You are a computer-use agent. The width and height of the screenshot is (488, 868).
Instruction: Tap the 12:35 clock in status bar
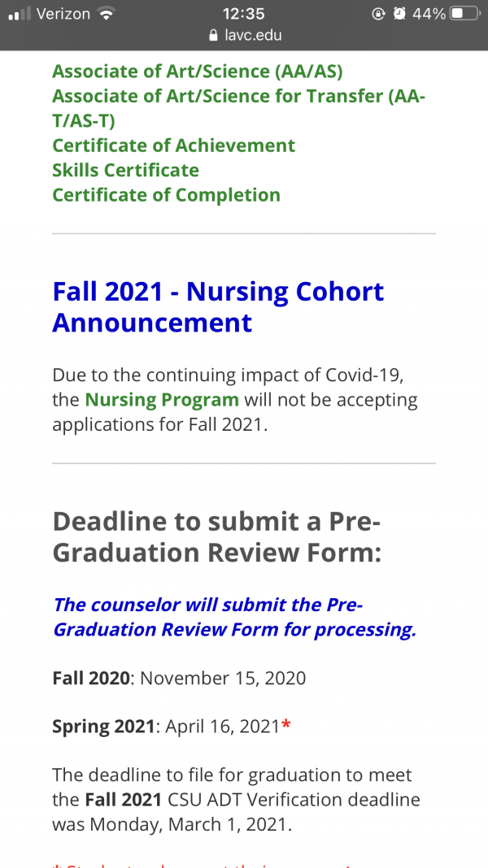[244, 14]
